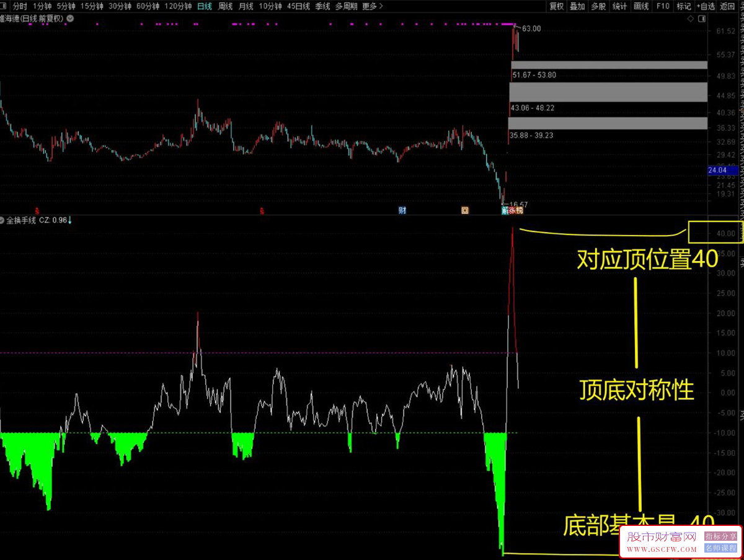The width and height of the screenshot is (744, 560).
Task: Select the 15分钟 period tab
Action: [x=92, y=6]
